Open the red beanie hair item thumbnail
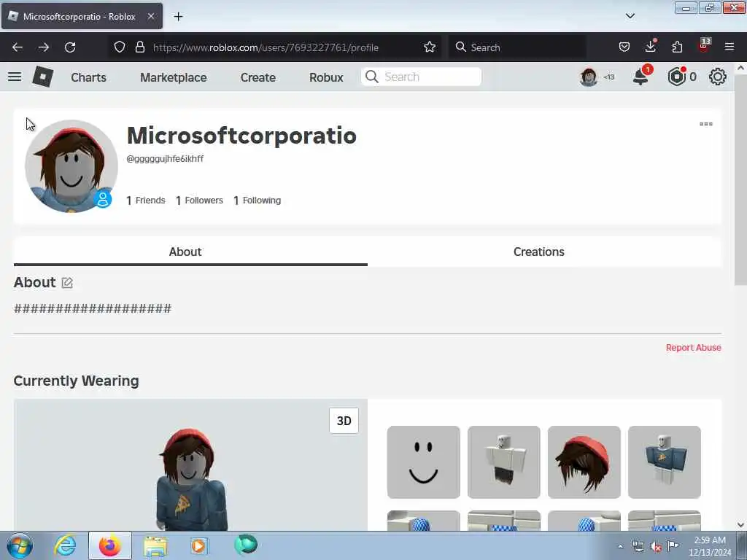This screenshot has width=747, height=560. (584, 462)
